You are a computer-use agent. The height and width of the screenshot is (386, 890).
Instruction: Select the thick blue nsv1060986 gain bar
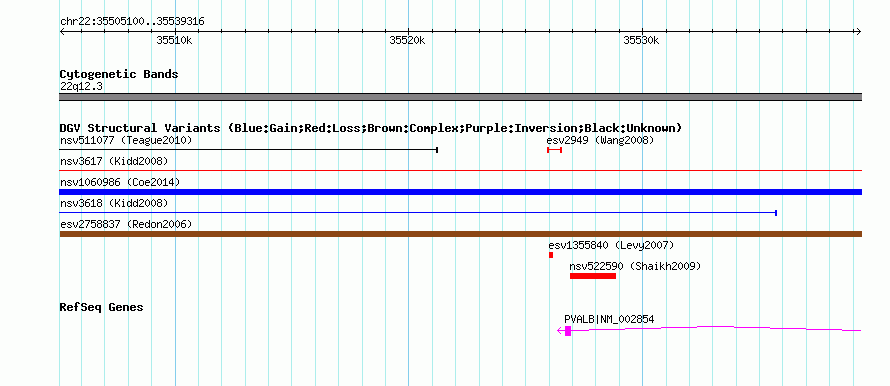point(460,192)
